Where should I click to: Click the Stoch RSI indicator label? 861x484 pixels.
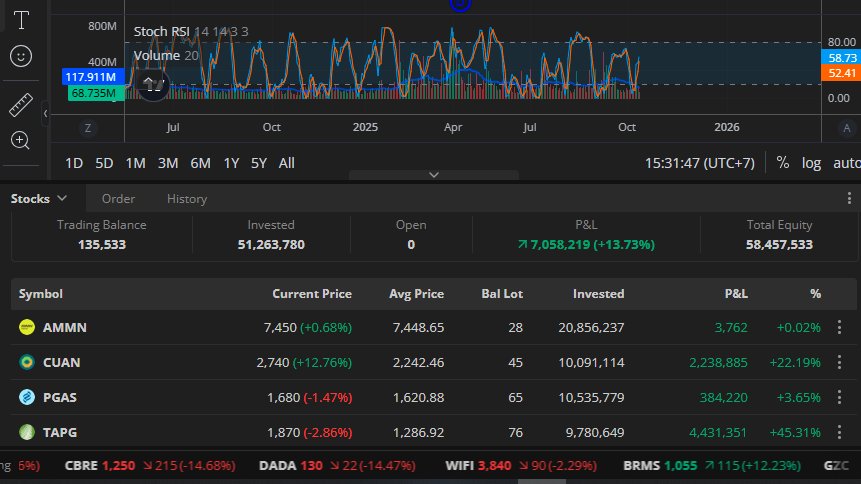pyautogui.click(x=161, y=31)
